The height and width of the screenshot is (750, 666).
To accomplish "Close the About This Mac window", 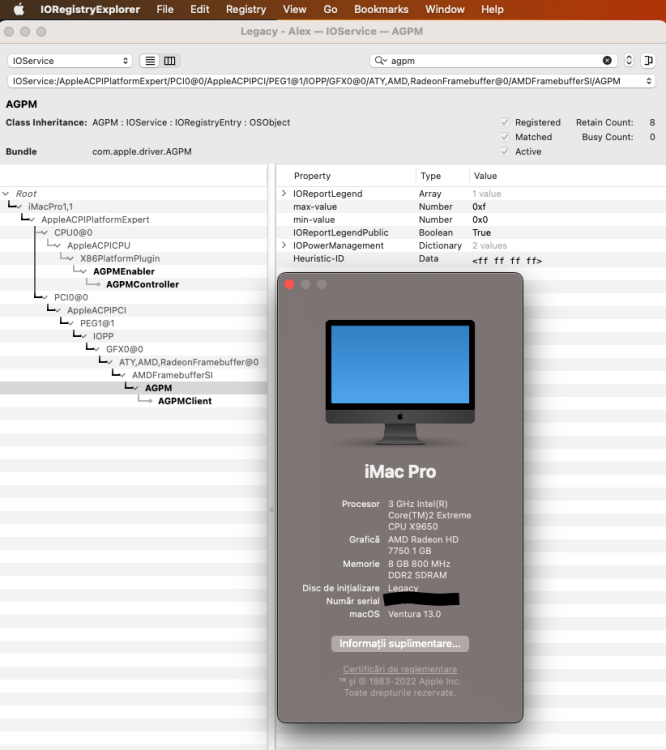I will 289,285.
